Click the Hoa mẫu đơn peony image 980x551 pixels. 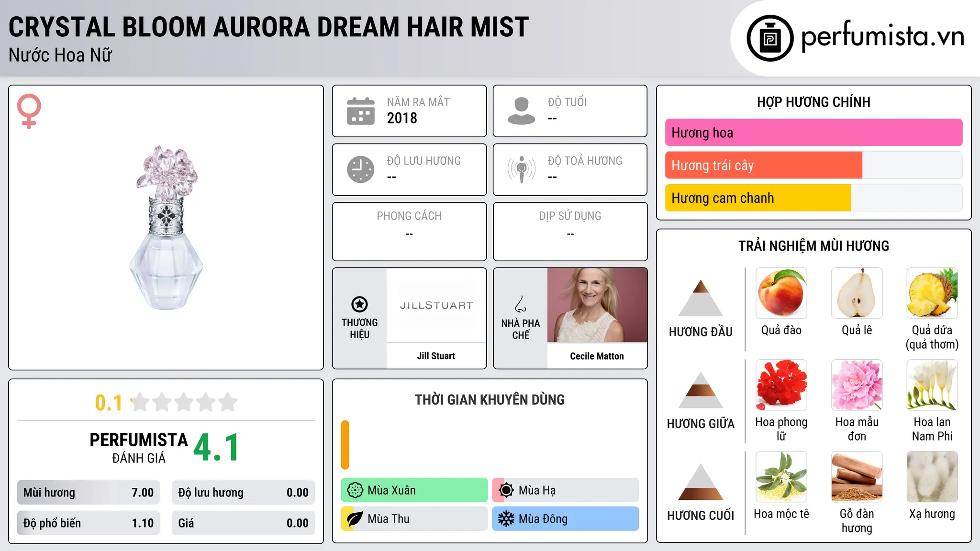[x=857, y=385]
